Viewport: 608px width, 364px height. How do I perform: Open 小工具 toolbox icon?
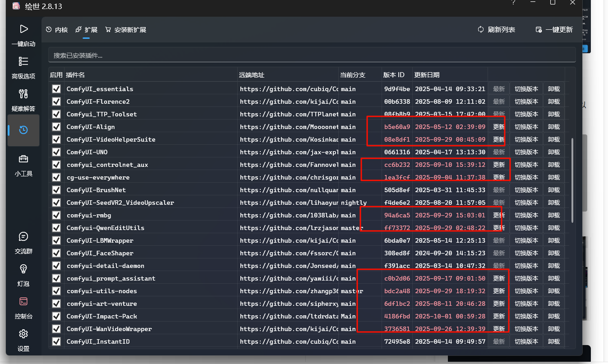tap(23, 159)
